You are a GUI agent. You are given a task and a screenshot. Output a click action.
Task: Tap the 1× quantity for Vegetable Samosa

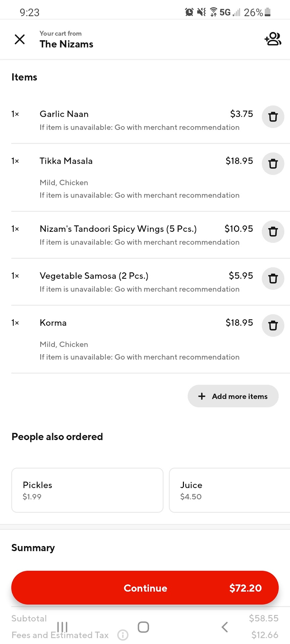pyautogui.click(x=15, y=276)
